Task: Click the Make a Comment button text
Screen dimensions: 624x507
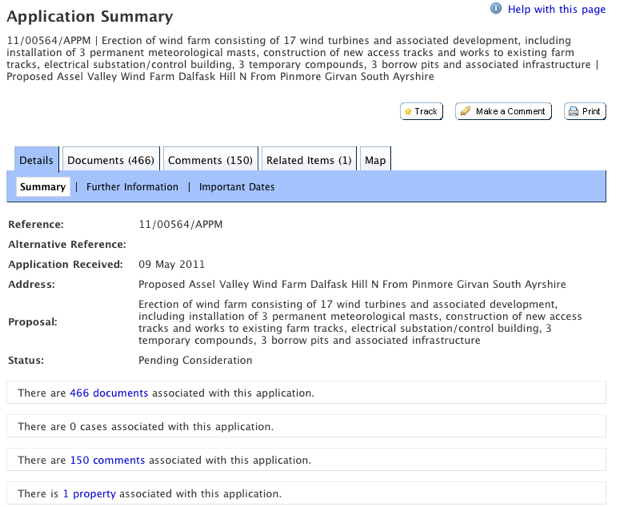Action: point(510,111)
